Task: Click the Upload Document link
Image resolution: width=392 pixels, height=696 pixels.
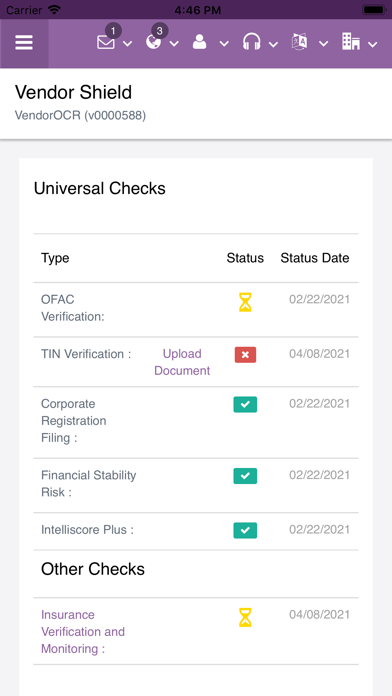Action: [x=182, y=362]
